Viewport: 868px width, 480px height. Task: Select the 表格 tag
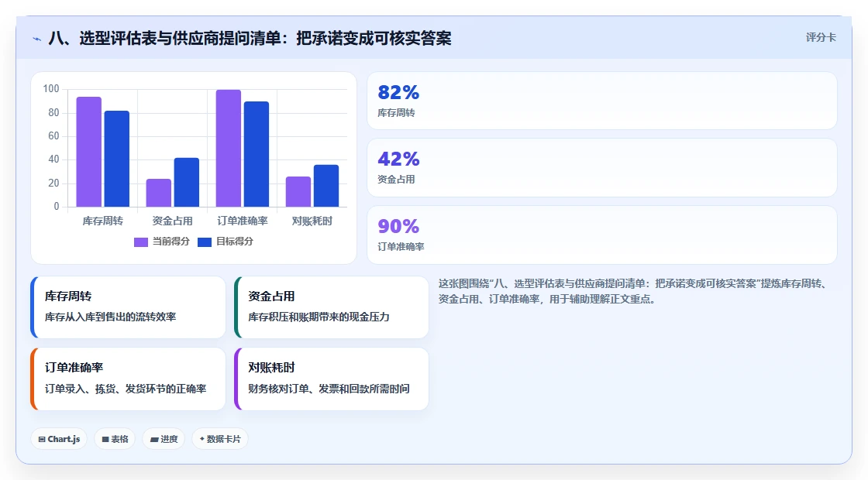click(115, 439)
